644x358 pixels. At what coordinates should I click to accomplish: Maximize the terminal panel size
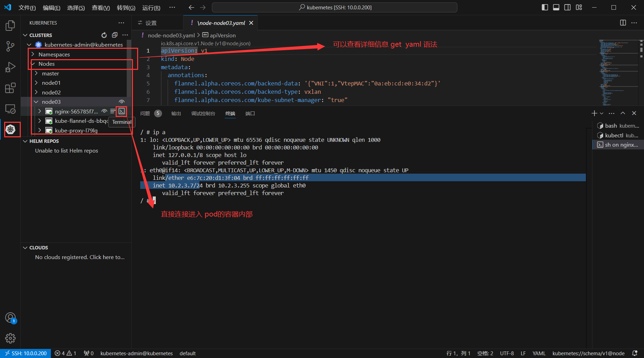(623, 113)
